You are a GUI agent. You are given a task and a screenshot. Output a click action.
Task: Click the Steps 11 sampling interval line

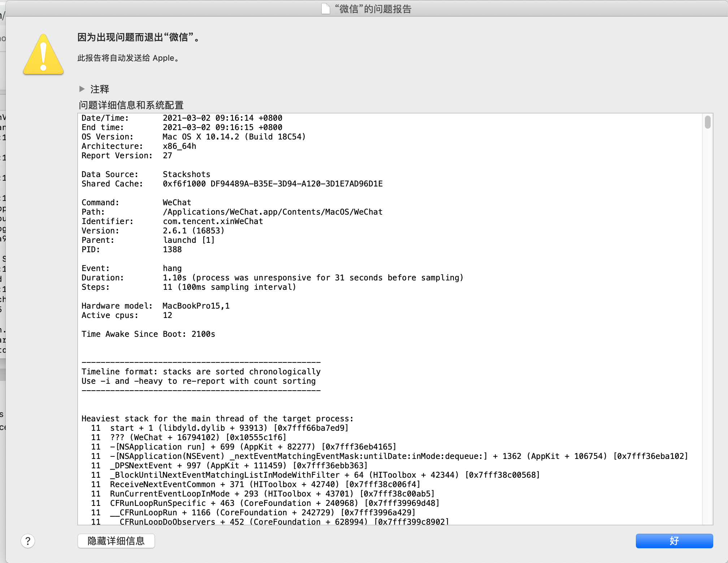coord(189,287)
